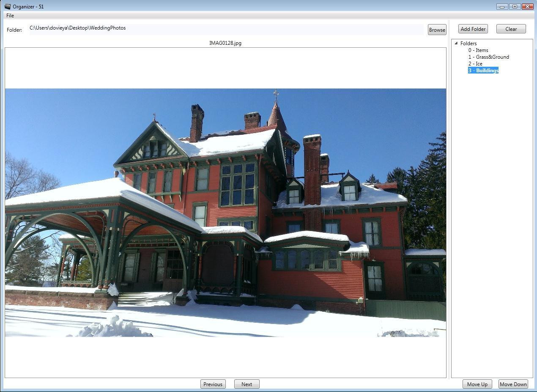Select the '2 - Ice' folder
The height and width of the screenshot is (392, 537).
coord(475,64)
